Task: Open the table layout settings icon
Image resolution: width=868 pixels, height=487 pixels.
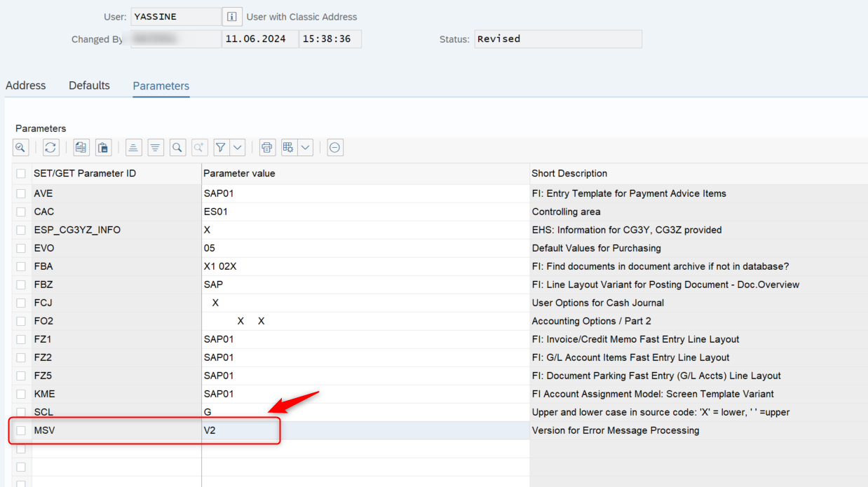Action: (287, 147)
